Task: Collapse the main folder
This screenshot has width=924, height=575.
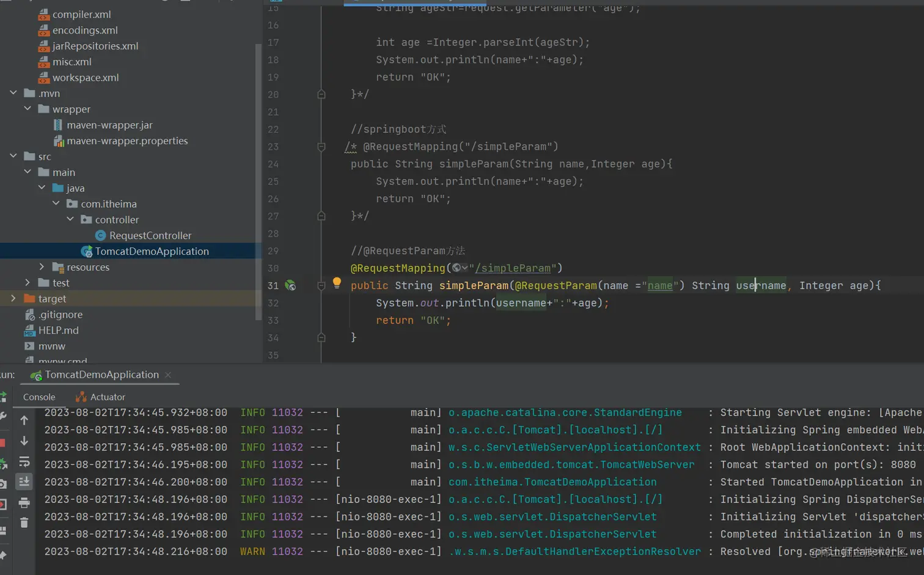Action: [28, 172]
